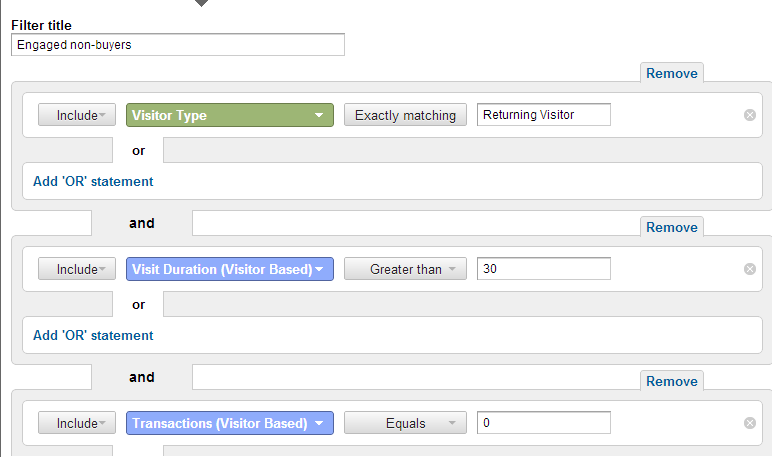
Task: Open Include dropdown for Visitor Type row
Action: click(x=77, y=115)
